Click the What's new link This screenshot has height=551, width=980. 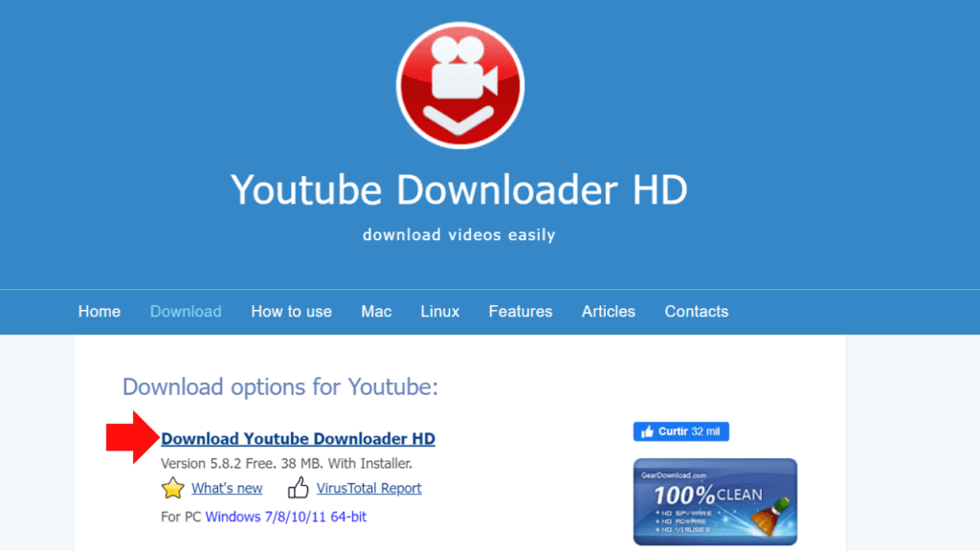[x=226, y=488]
